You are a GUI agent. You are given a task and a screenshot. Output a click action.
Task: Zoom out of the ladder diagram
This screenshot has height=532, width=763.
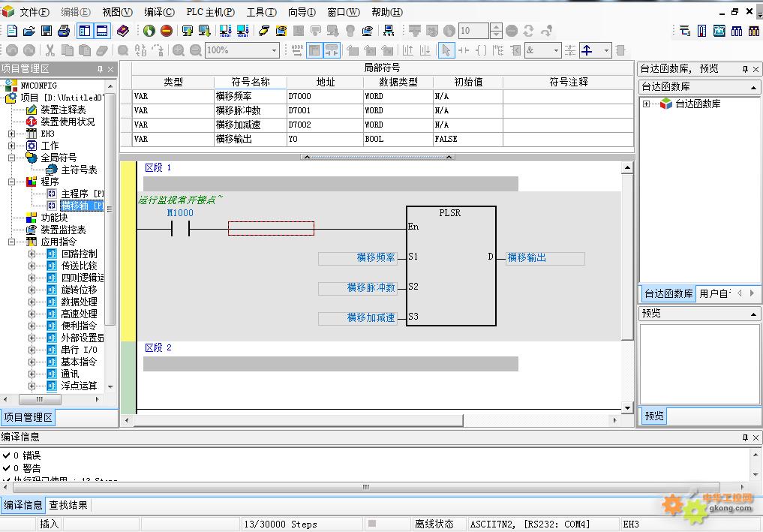tap(196, 50)
